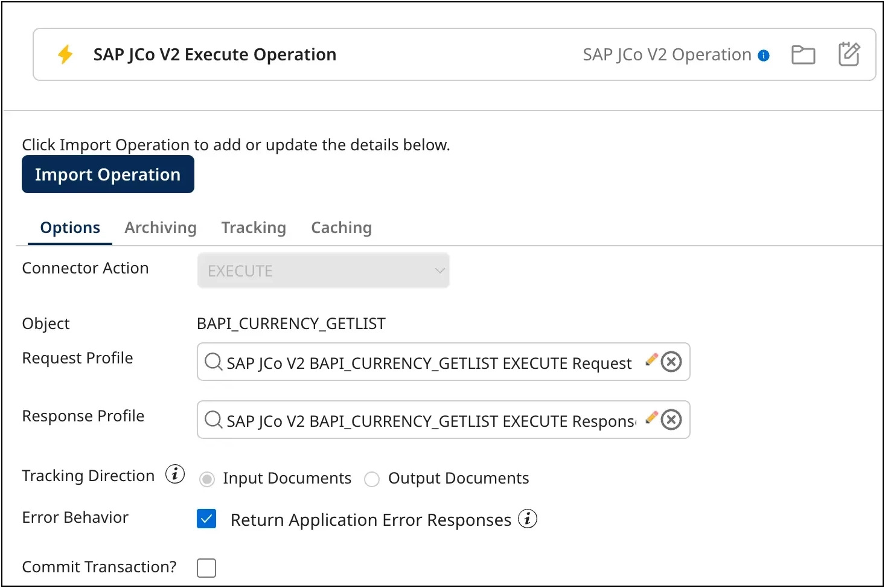Click the Tracking Direction info icon
Viewport: 885px width, 588px height.
(174, 475)
